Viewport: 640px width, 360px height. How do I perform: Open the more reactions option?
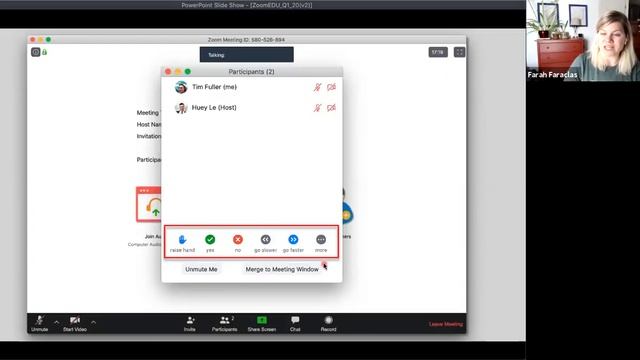(321, 240)
